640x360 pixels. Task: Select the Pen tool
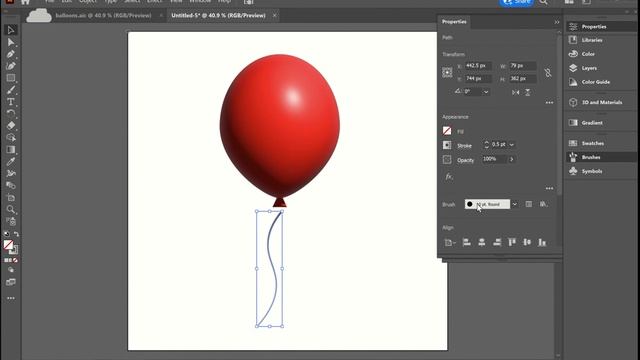click(11, 54)
